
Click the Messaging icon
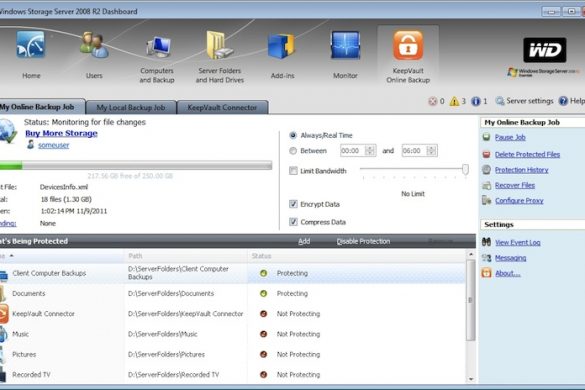tap(486, 258)
